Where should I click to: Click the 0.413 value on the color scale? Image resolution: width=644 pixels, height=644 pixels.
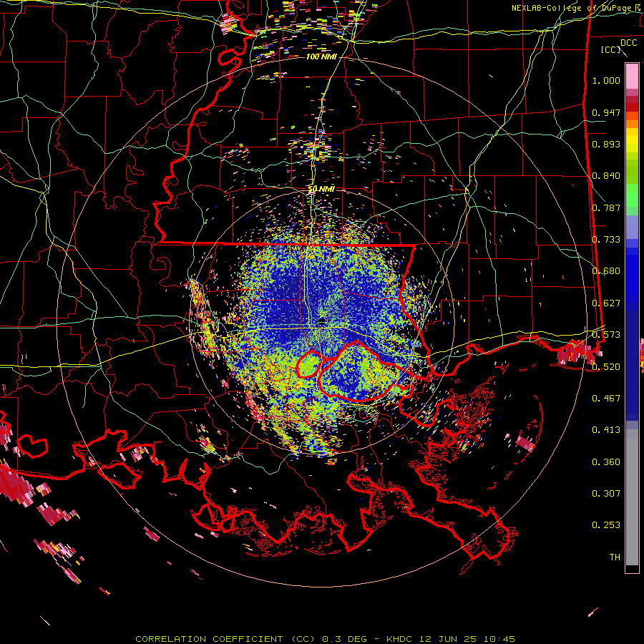tap(606, 430)
